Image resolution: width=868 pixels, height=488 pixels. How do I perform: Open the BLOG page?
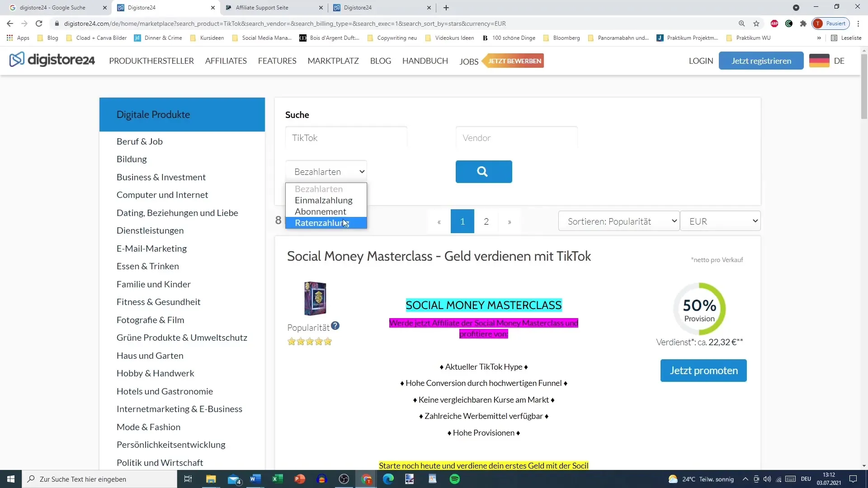point(381,61)
